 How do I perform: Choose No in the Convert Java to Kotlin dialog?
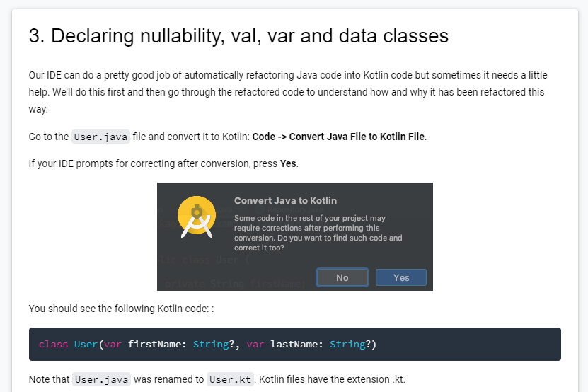point(342,277)
